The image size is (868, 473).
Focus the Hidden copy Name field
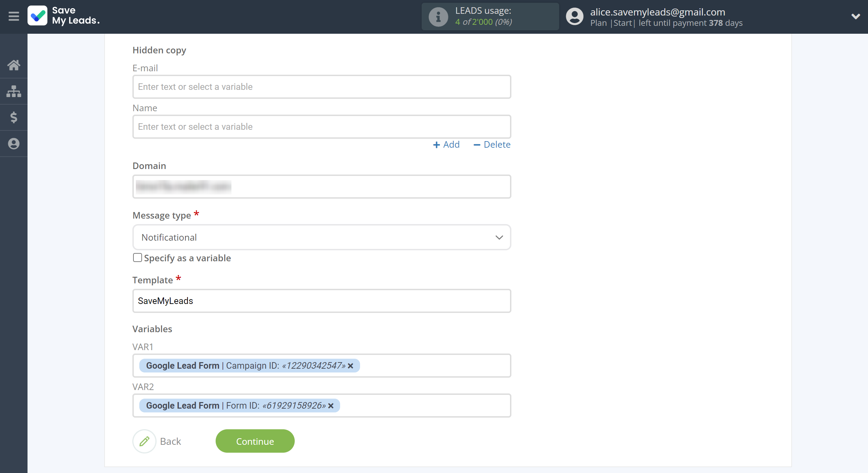[322, 127]
